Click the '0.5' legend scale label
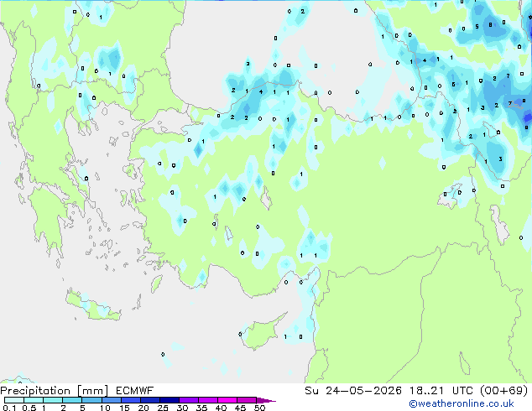The width and height of the screenshot is (532, 411). tap(29, 408)
